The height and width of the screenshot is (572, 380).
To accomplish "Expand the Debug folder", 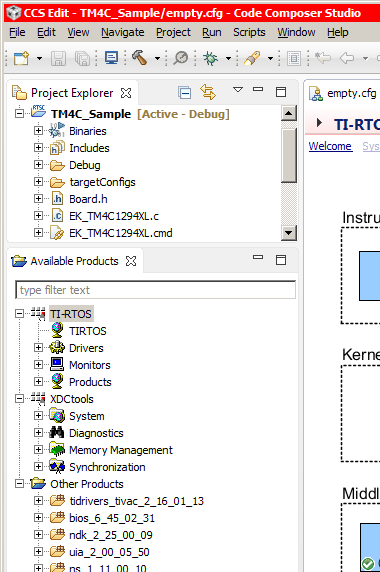I will coord(38,164).
